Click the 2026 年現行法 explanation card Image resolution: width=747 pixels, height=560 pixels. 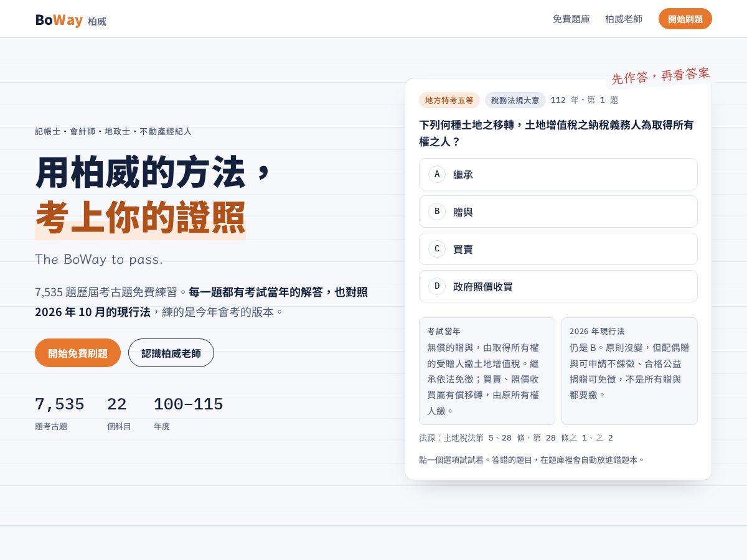coord(629,371)
